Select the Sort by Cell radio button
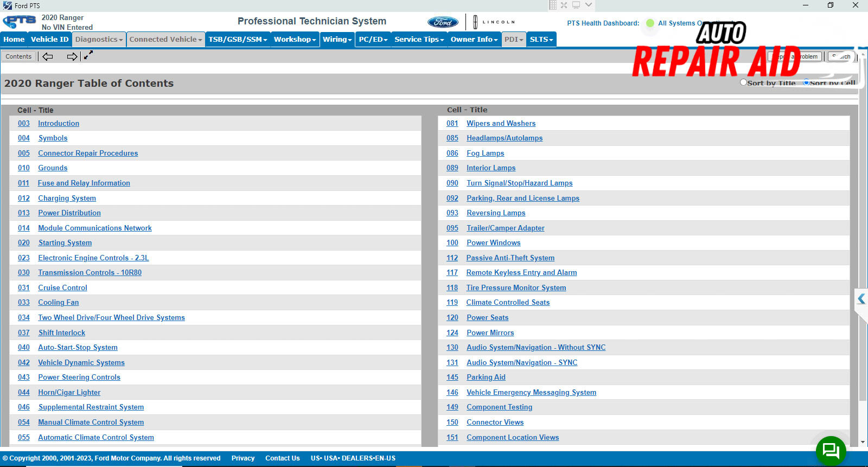This screenshot has width=868, height=467. click(806, 82)
